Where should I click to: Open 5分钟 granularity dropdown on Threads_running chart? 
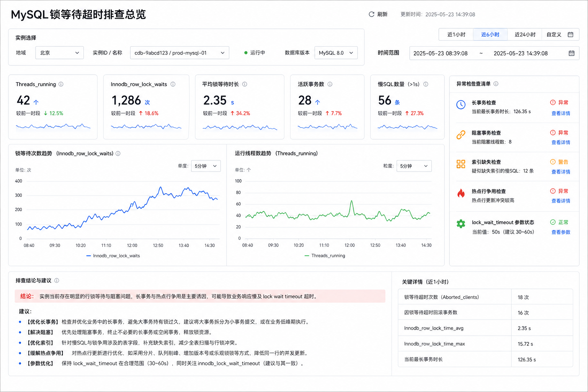414,166
